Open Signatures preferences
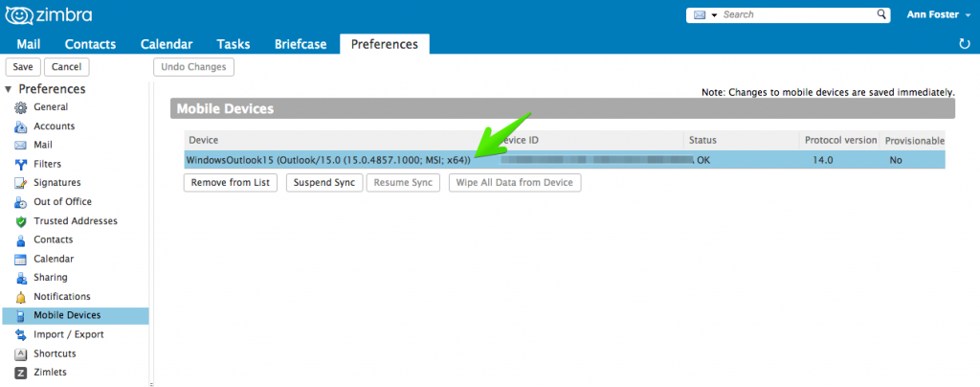This screenshot has height=387, width=980. coord(56,183)
